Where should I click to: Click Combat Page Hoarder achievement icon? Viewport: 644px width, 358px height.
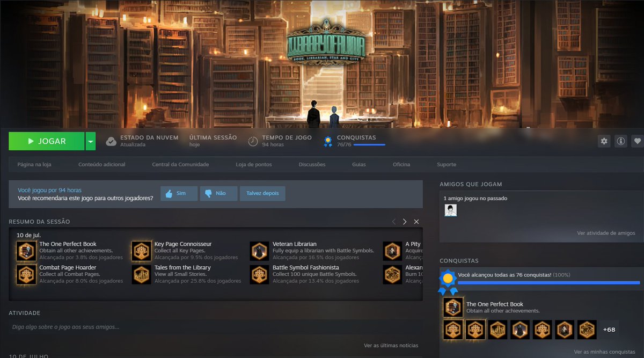26,274
